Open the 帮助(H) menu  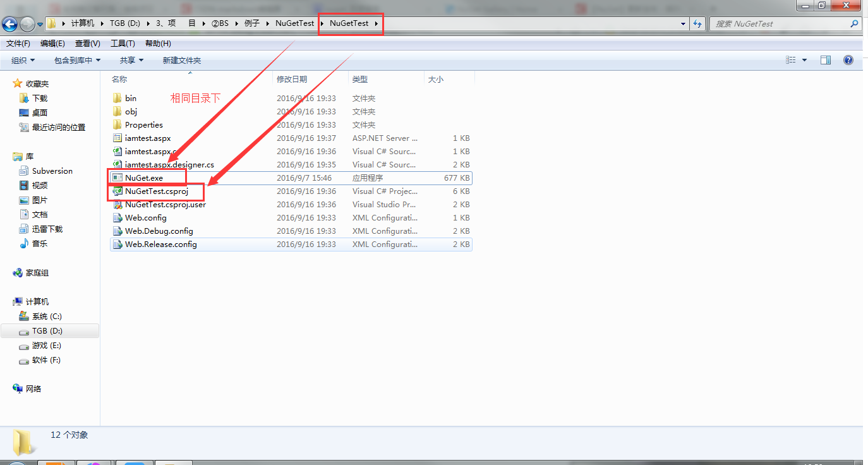coord(158,44)
